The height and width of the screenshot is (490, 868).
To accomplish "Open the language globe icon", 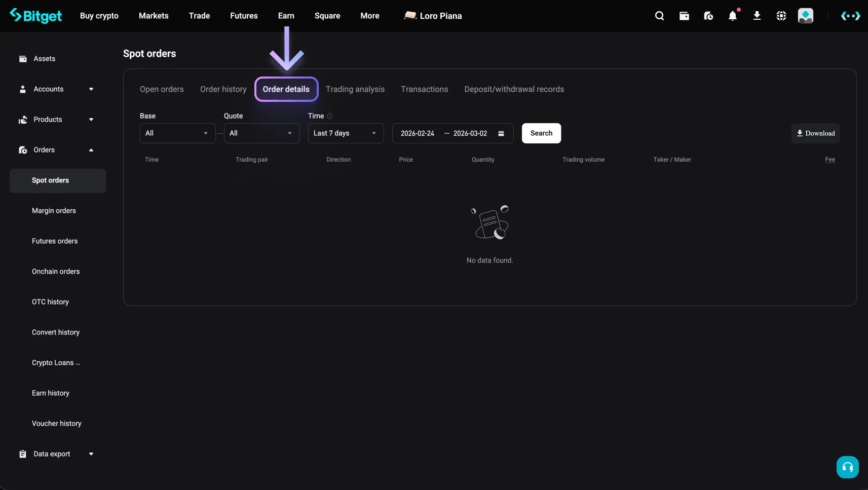I will click(781, 16).
